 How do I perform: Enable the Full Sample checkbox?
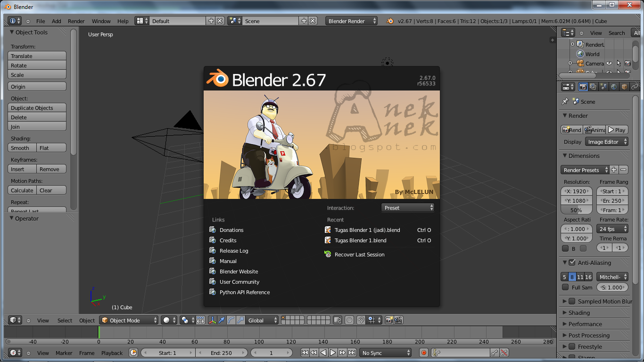(x=565, y=287)
